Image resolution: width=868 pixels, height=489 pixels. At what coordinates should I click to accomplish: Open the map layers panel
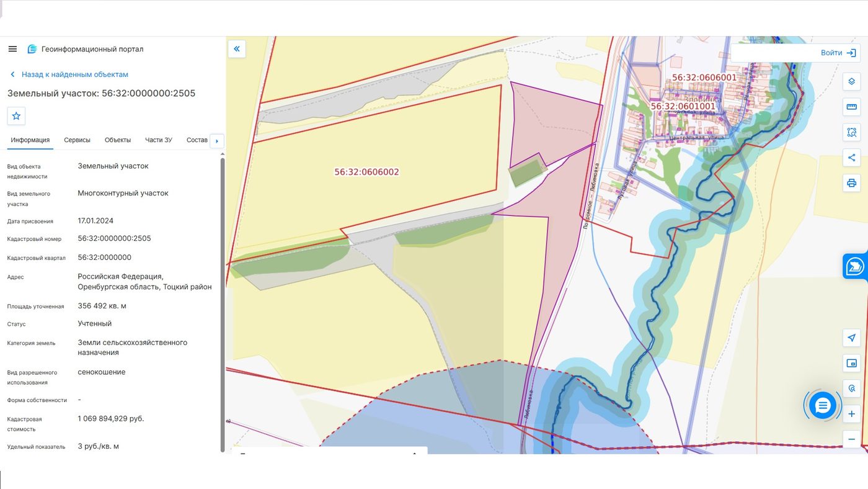852,81
